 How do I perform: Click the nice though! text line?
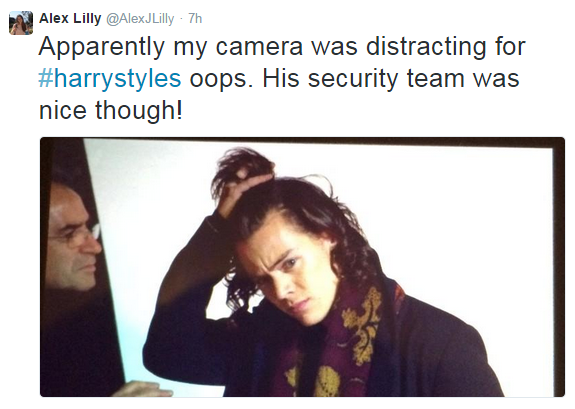(x=110, y=111)
